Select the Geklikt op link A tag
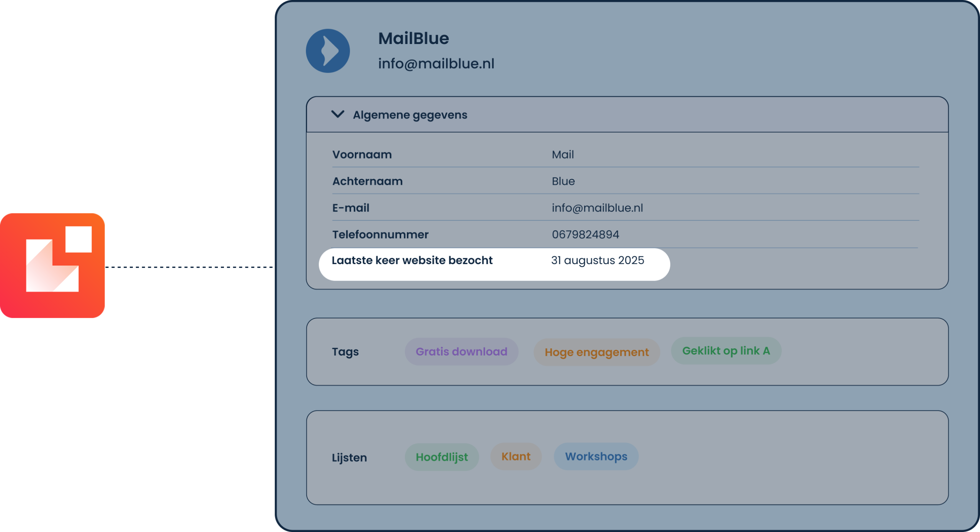The width and height of the screenshot is (980, 532). pyautogui.click(x=726, y=351)
